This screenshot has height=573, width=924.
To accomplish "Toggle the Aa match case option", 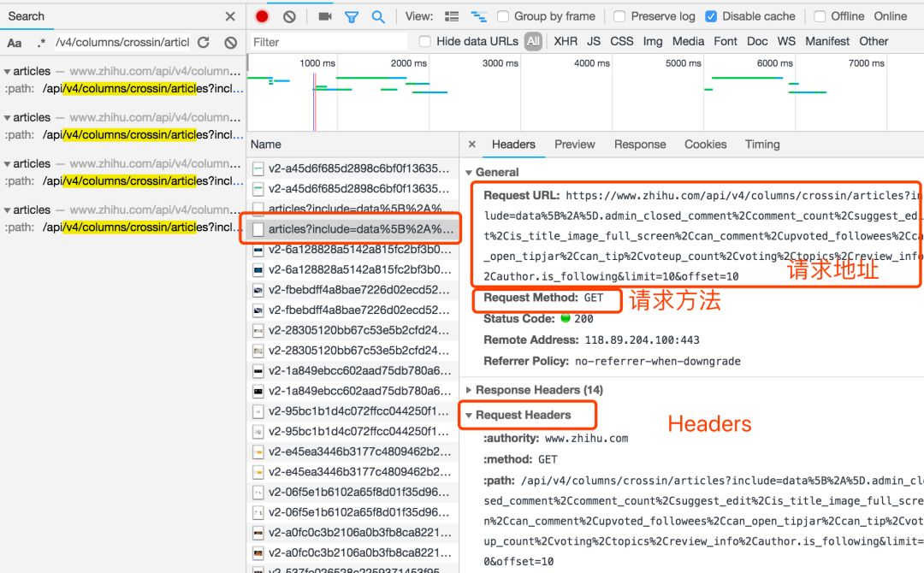I will [15, 43].
